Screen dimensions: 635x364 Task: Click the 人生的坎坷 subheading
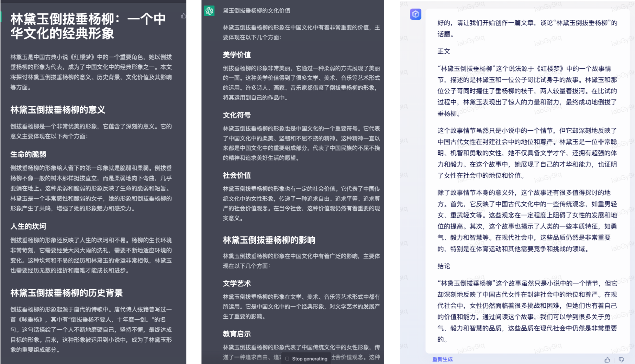(x=28, y=226)
